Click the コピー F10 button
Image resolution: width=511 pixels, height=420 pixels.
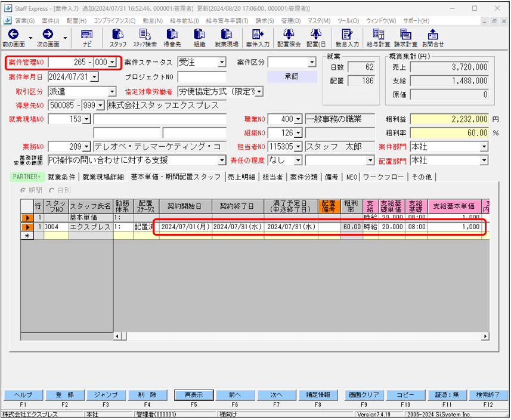[x=405, y=395]
